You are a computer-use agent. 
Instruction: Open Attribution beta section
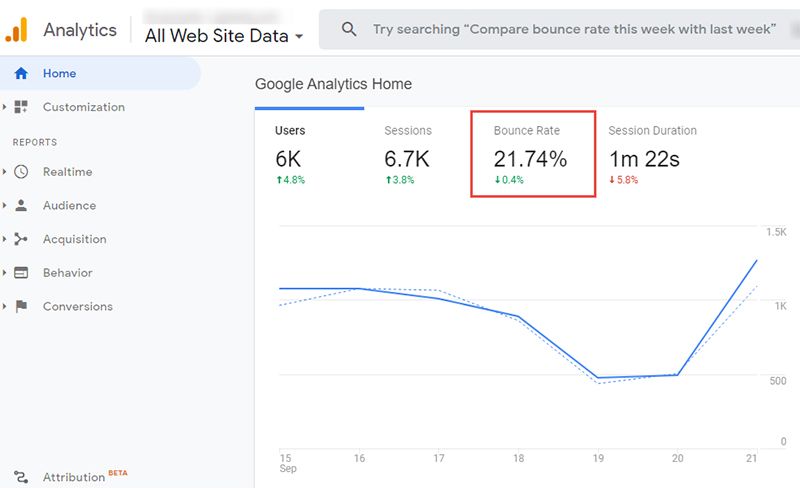click(x=74, y=477)
